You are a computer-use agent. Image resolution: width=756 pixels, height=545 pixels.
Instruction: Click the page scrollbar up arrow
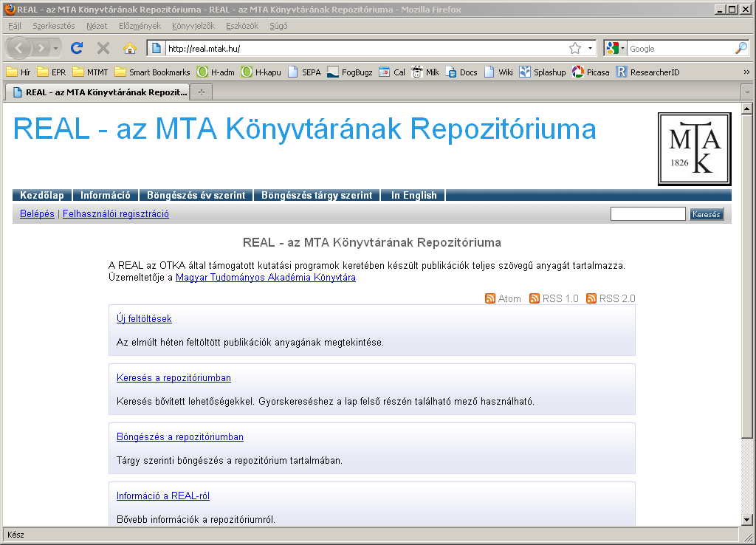pos(747,109)
